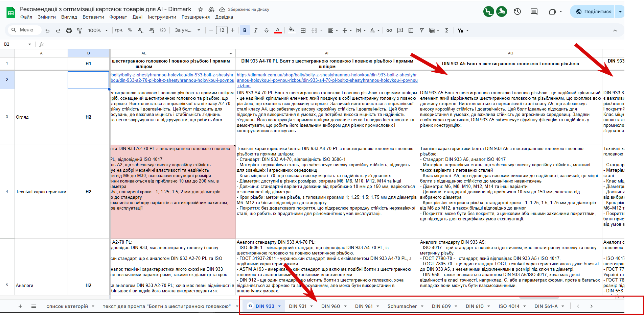Increase decimal places
644x315 pixels.
[x=152, y=30]
